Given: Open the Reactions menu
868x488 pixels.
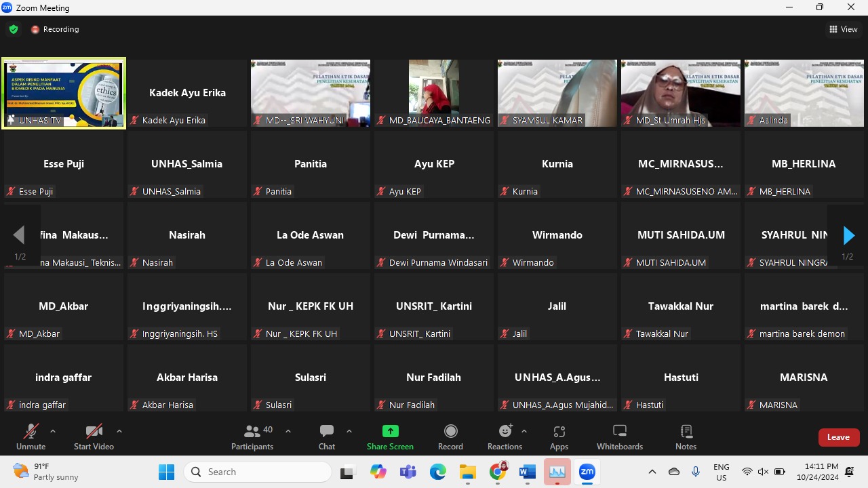Looking at the screenshot, I should (x=505, y=436).
